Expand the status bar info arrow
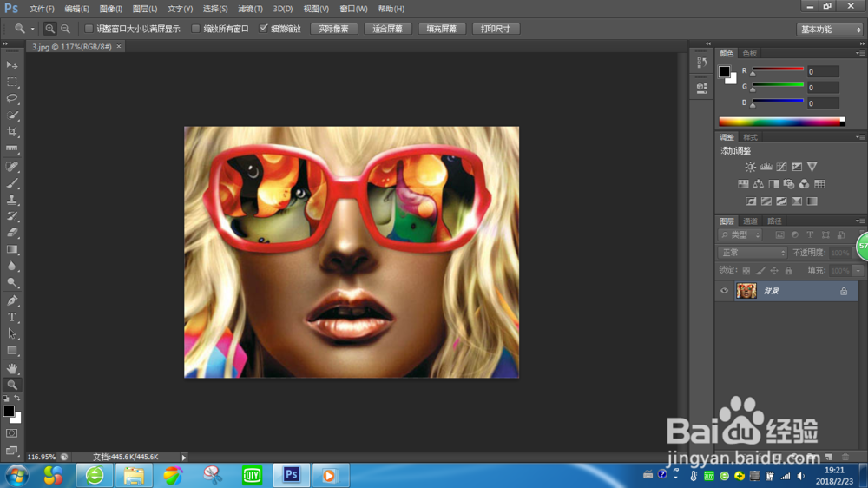Screen dimensions: 868x488 click(x=184, y=458)
